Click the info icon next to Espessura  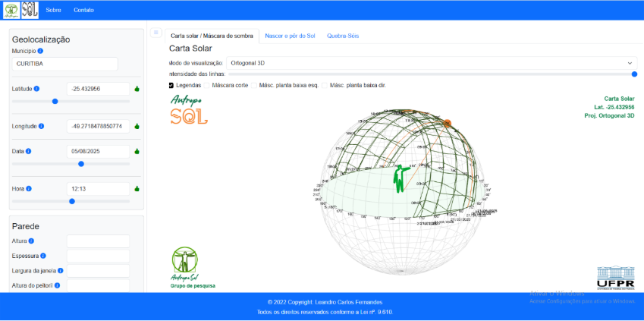pos(42,256)
